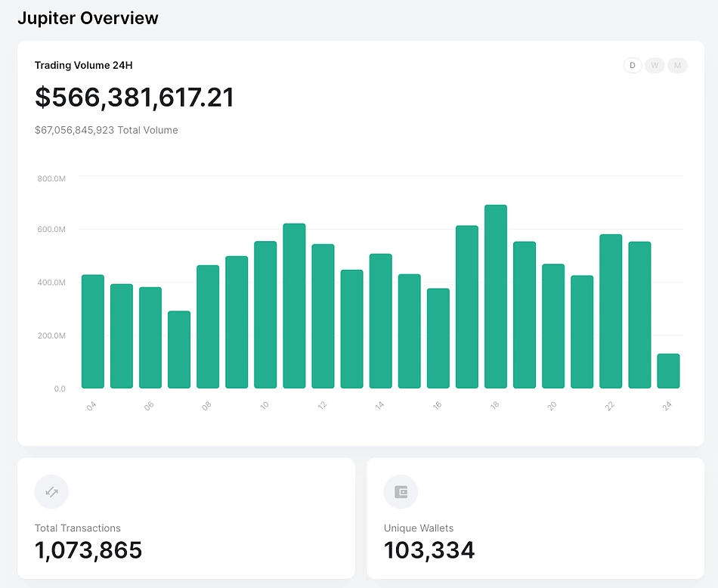Click the 600.0M y-axis label
718x588 pixels.
tap(51, 229)
